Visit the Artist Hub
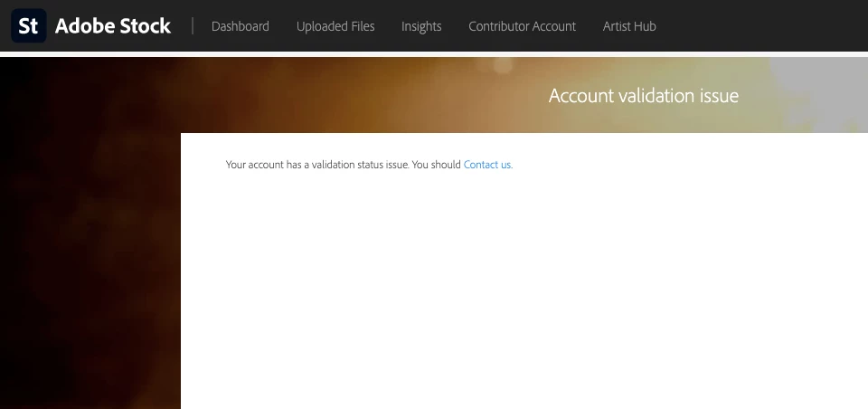 [629, 26]
